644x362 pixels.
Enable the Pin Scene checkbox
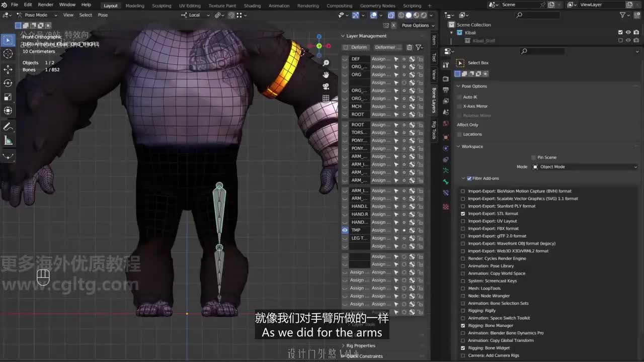pyautogui.click(x=534, y=157)
